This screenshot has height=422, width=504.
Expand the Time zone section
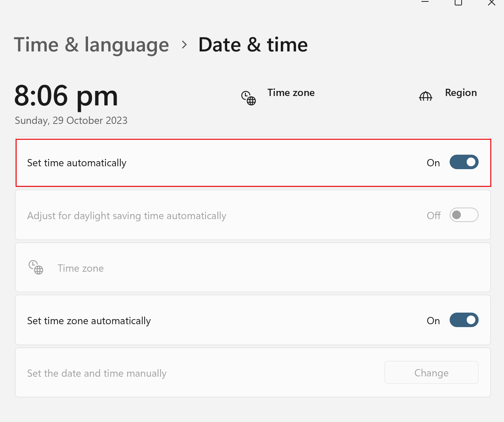point(253,268)
